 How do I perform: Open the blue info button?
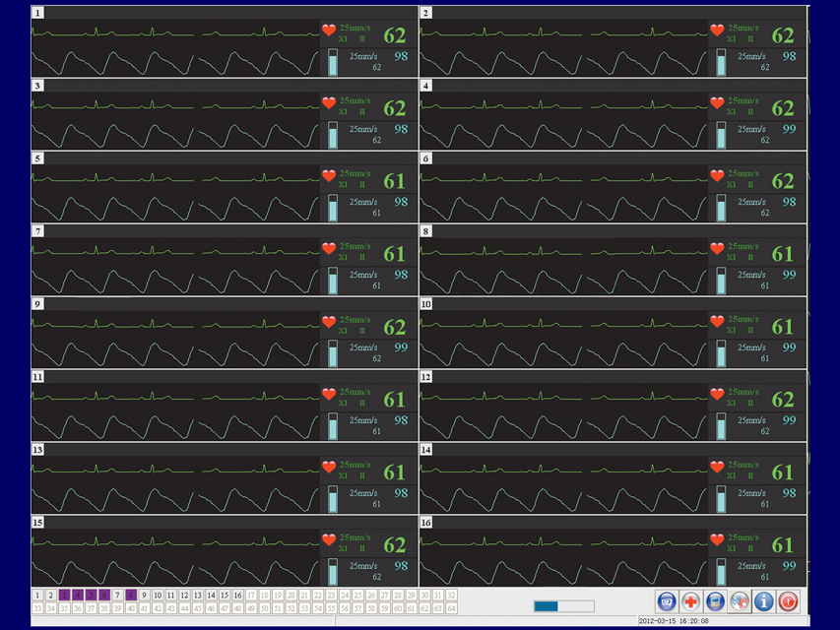point(763,601)
